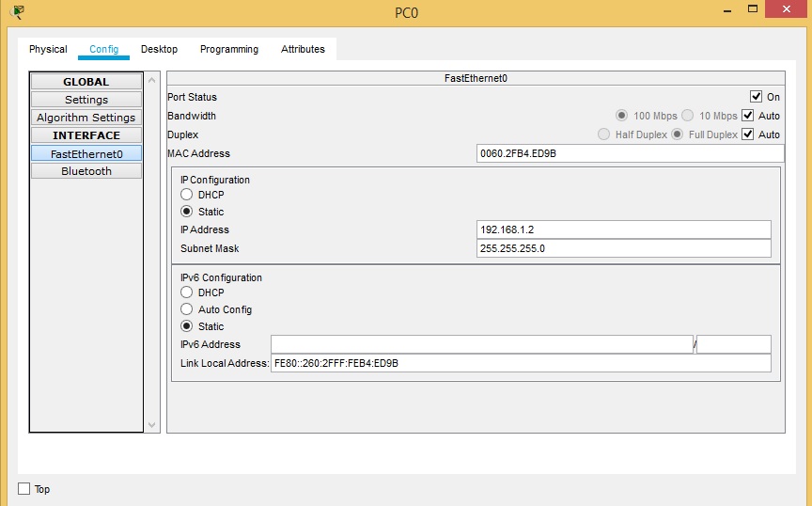Switch to the Physical tab
Screen dimensions: 812x506
[48, 49]
